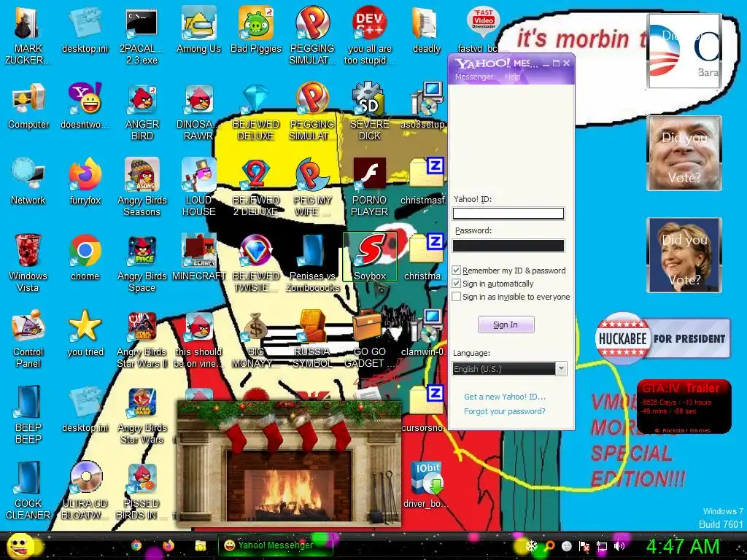
Task: Click the volume speaker tray icon
Action: point(619,546)
